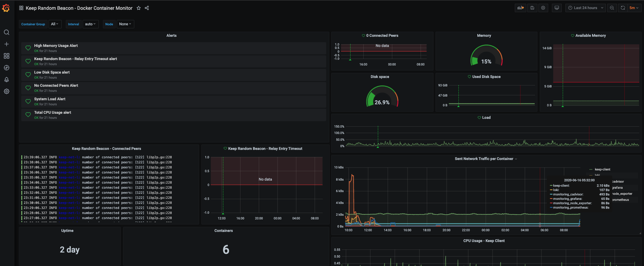Open the Dashboards grid icon in sidebar
This screenshot has height=266, width=644.
(x=6, y=56)
